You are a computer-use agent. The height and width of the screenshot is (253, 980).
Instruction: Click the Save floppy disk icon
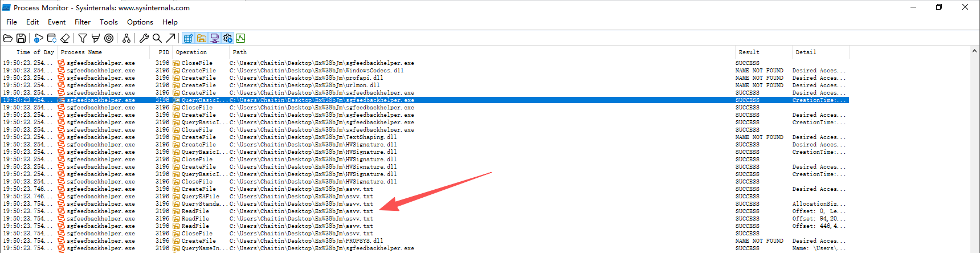coord(21,38)
